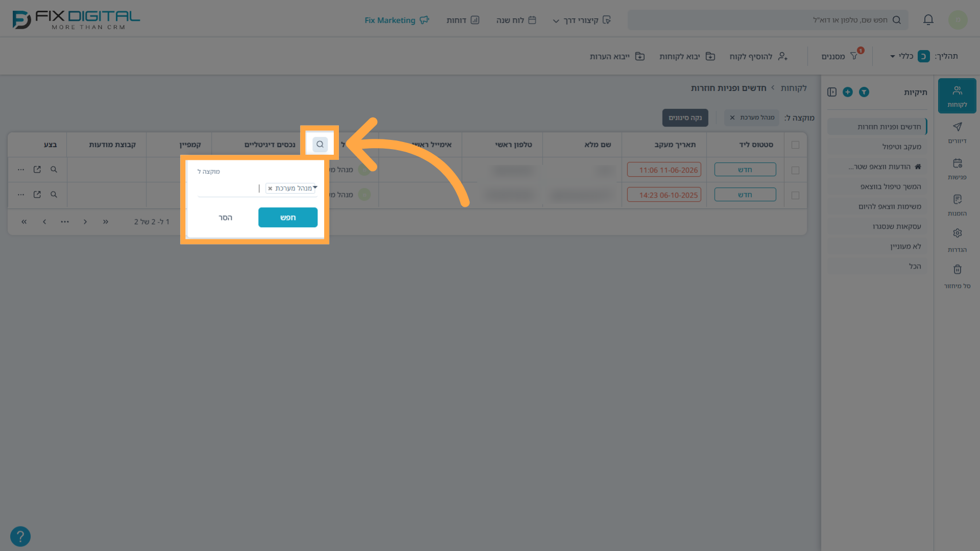Click pagination ellipsis button
The height and width of the screenshot is (551, 980).
click(x=65, y=222)
